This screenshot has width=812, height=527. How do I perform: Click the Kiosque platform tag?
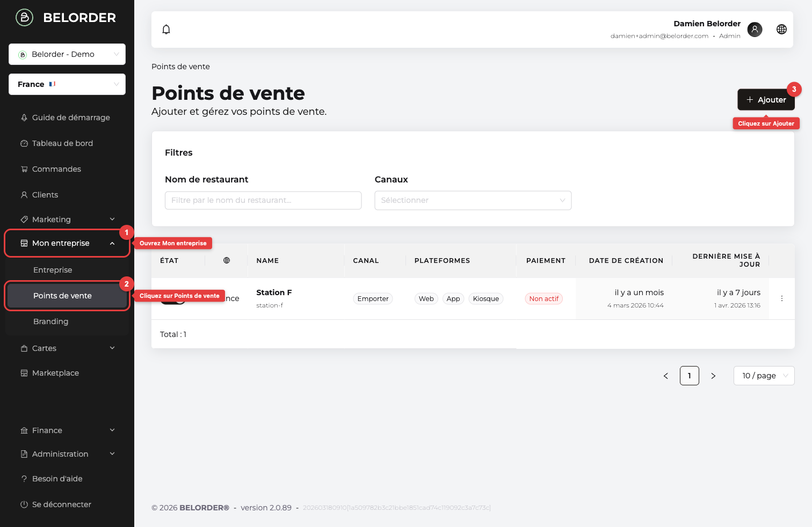pos(486,299)
